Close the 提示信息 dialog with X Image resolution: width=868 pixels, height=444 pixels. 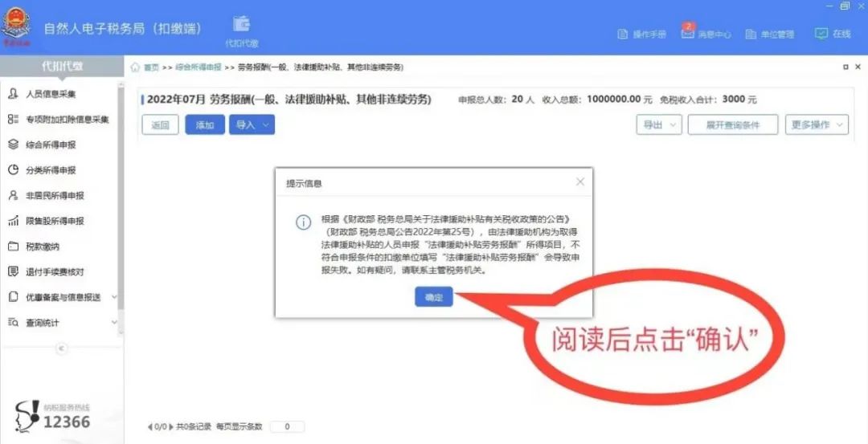(x=580, y=182)
